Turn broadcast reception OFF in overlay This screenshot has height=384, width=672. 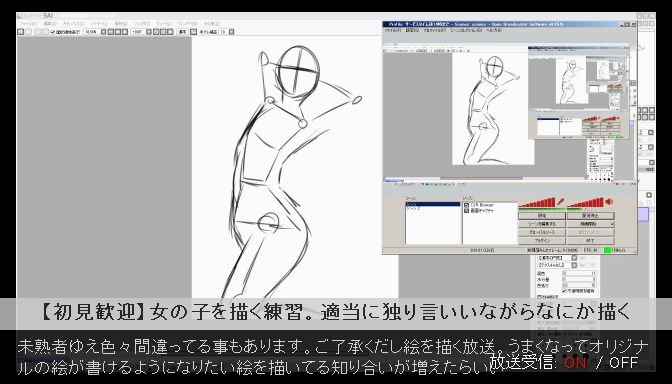(624, 363)
